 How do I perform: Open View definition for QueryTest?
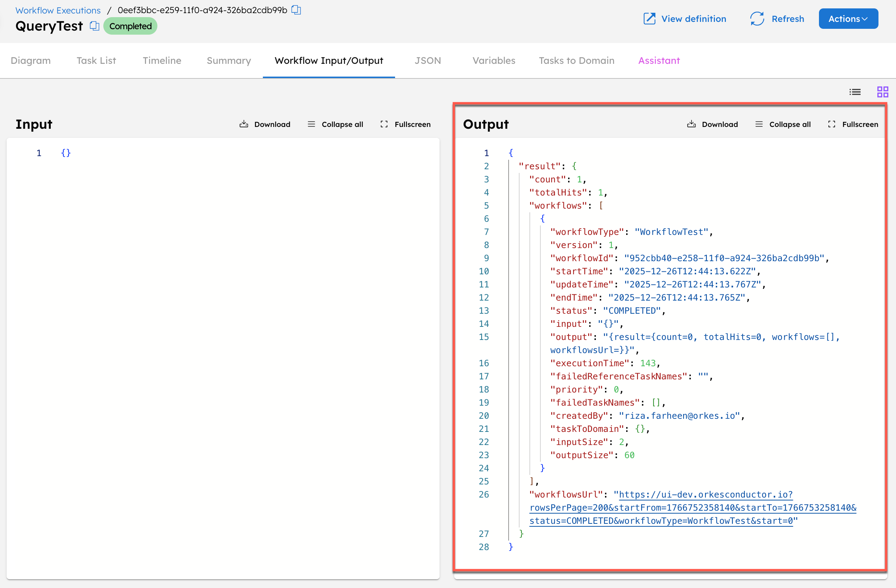(685, 19)
